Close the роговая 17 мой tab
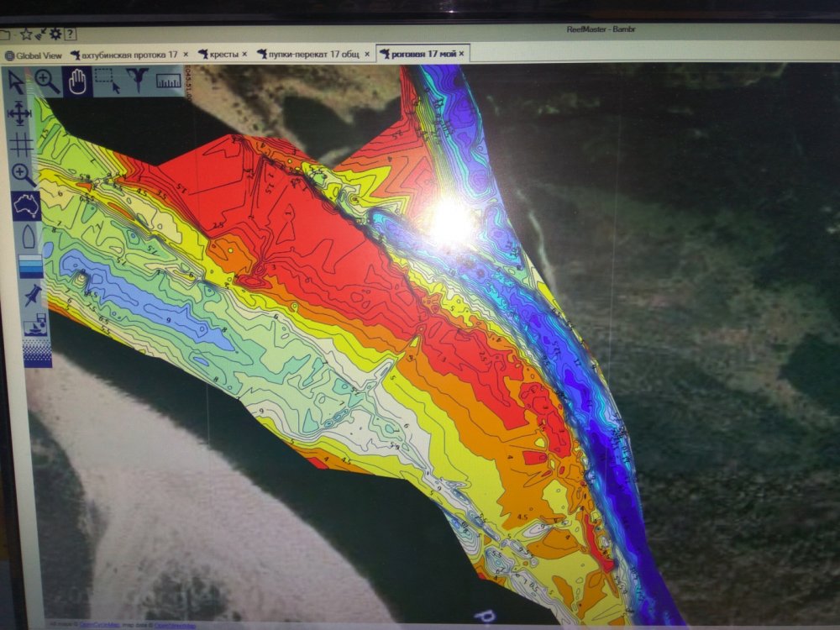 [x=462, y=55]
